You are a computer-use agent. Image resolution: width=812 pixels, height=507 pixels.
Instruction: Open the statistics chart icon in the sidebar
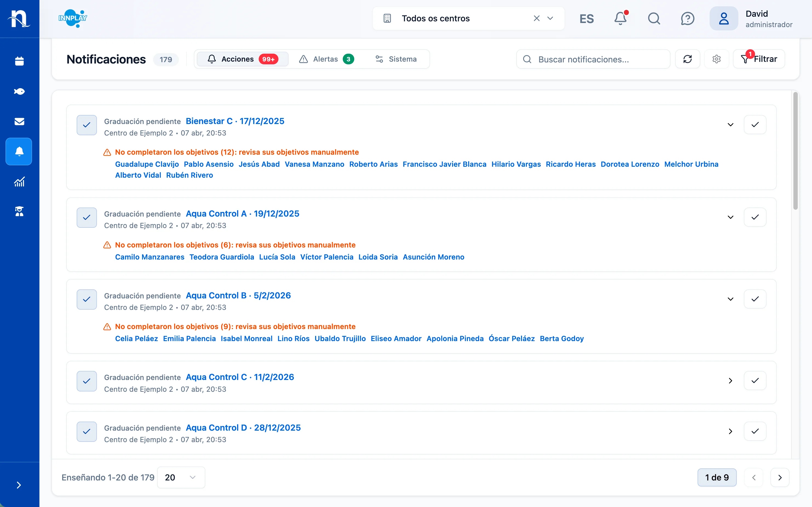pyautogui.click(x=19, y=182)
